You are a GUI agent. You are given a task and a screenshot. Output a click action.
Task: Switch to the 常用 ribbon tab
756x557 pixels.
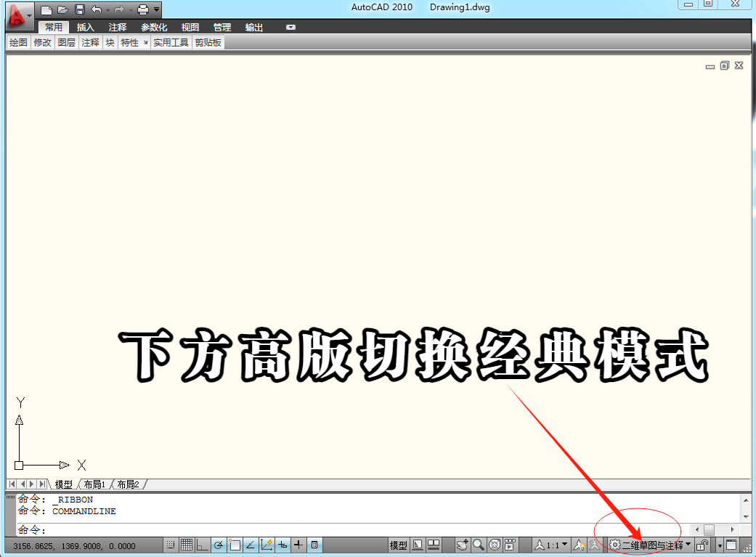coord(54,28)
